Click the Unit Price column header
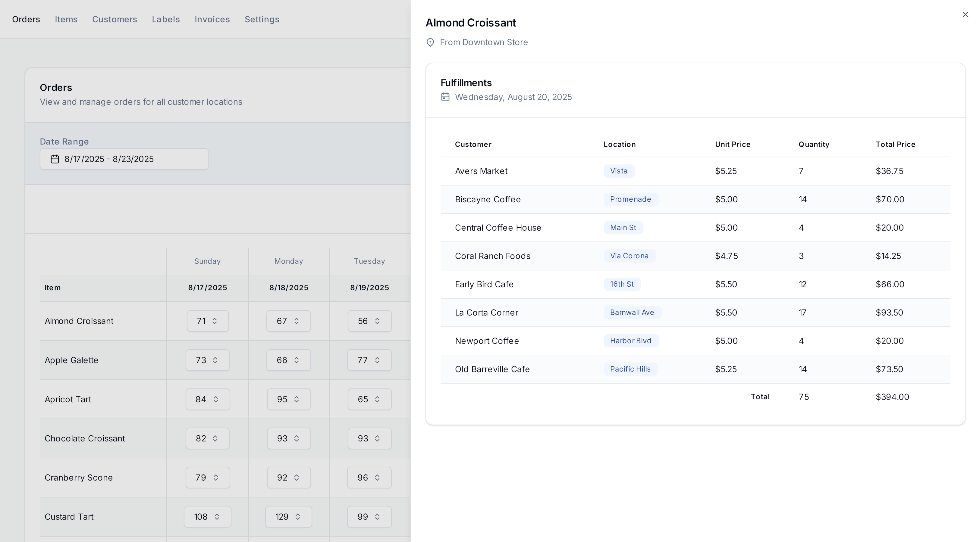This screenshot has height=542, width=980. click(x=733, y=145)
